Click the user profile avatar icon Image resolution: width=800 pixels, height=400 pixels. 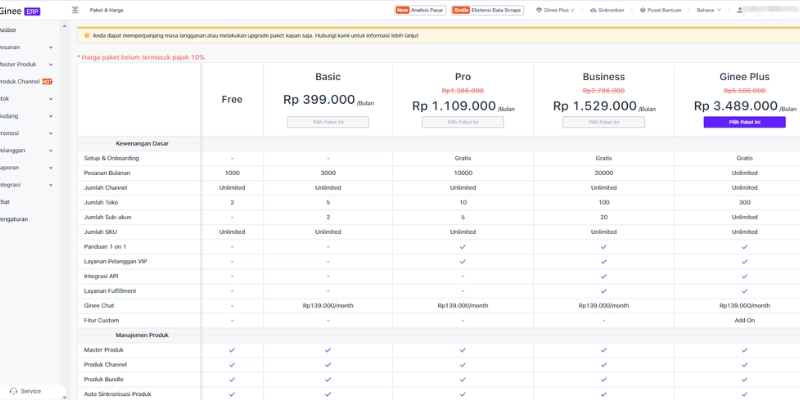tap(740, 10)
